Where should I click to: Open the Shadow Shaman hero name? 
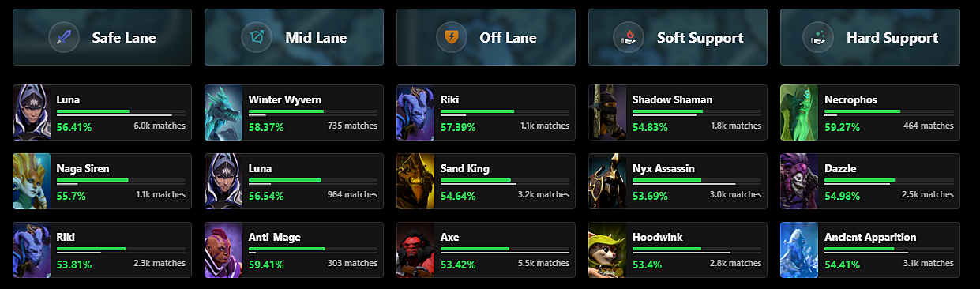point(672,99)
